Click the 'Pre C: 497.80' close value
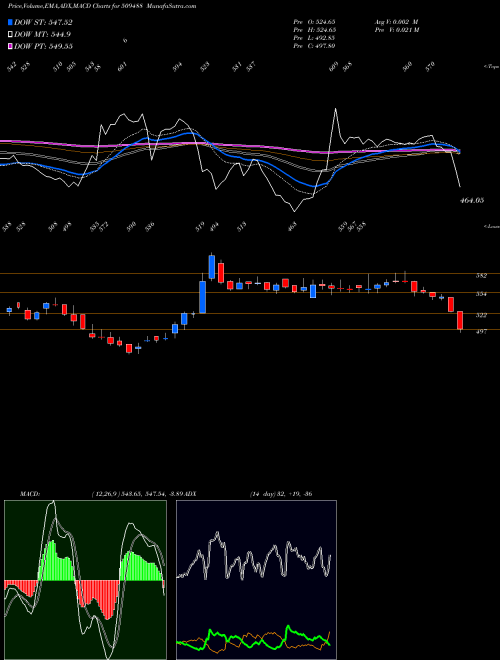This screenshot has height=660, width=500. coord(314,46)
